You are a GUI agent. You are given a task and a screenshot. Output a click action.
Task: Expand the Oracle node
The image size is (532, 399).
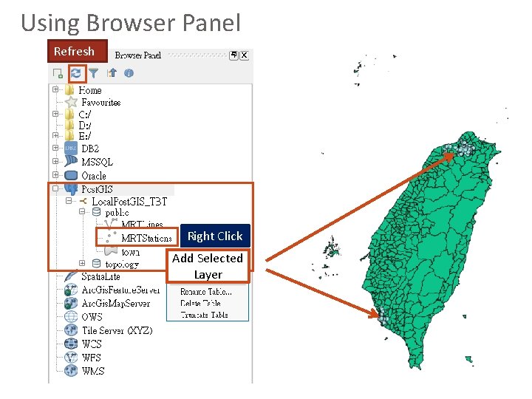coord(55,174)
